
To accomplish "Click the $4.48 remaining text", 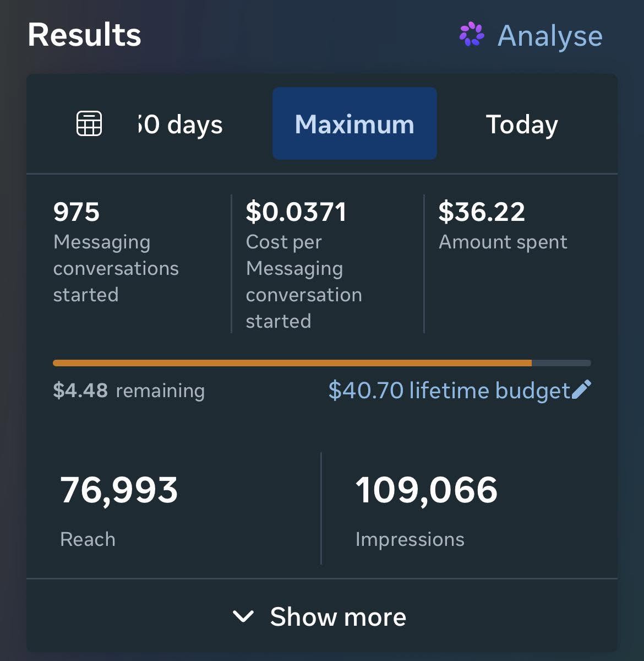I will [x=129, y=390].
